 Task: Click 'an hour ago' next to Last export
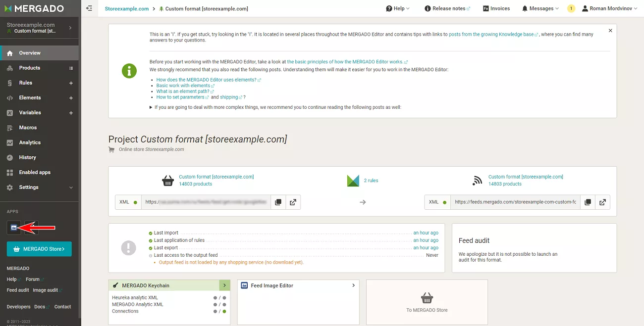(x=426, y=248)
